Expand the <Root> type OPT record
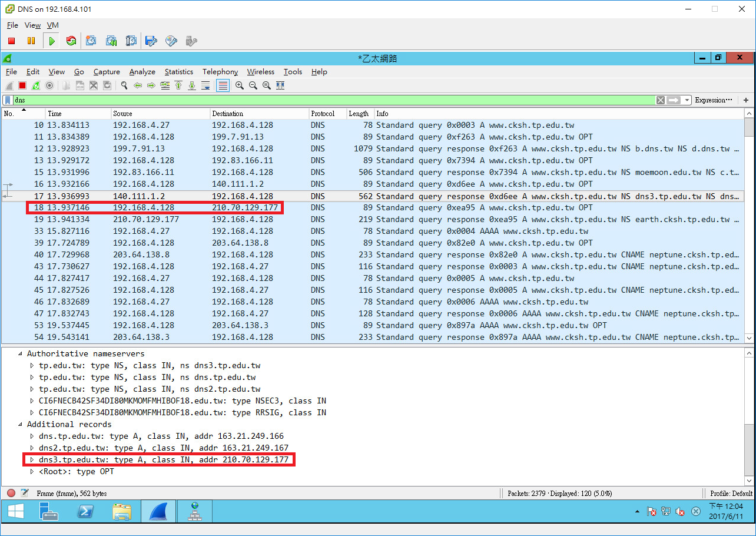 tap(32, 471)
